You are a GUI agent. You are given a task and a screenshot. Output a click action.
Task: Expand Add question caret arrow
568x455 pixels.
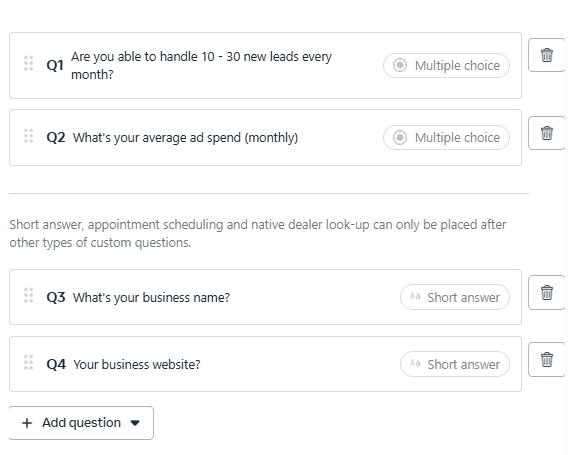[x=135, y=423]
